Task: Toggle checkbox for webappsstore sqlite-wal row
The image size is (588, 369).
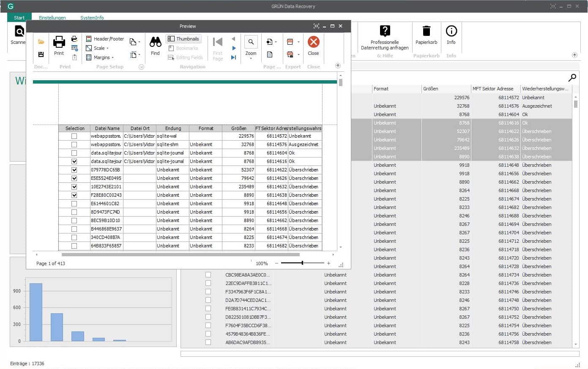Action: (74, 136)
